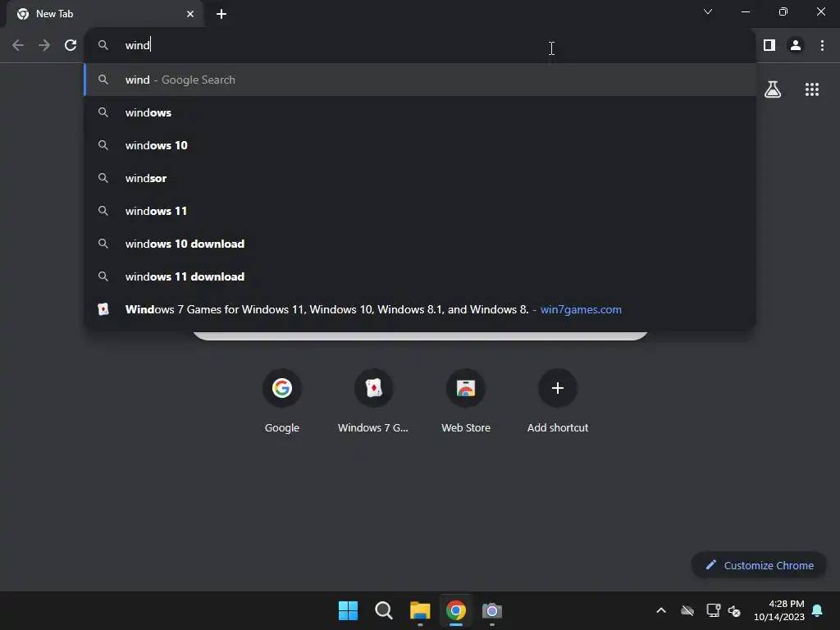The height and width of the screenshot is (630, 840).
Task: Click the Customize Chrome button
Action: [759, 565]
